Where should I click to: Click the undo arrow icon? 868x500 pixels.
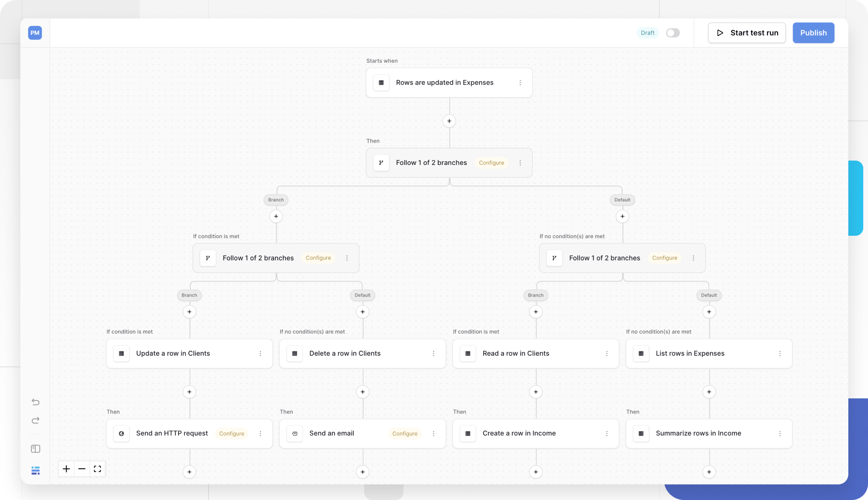[35, 402]
